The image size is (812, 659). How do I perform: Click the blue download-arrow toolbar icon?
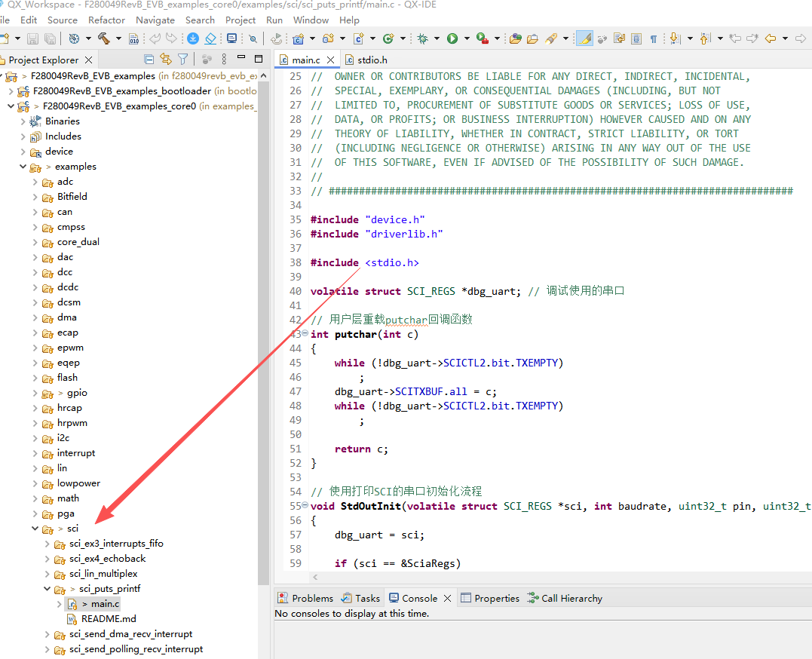(x=193, y=38)
